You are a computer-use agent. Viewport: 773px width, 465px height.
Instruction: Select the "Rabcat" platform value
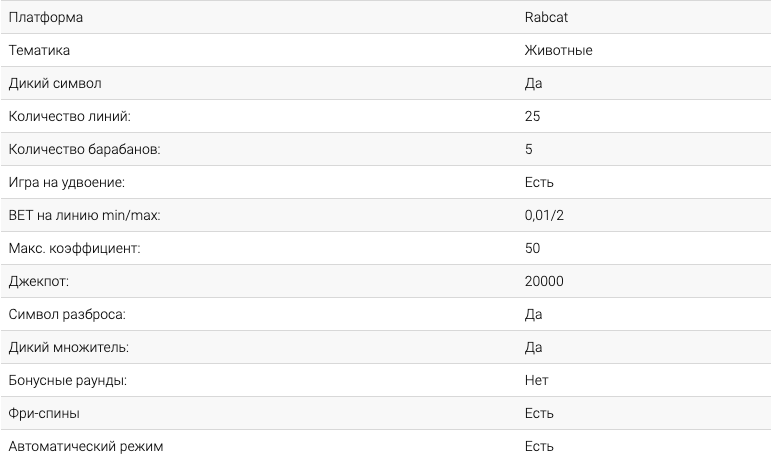(x=546, y=17)
